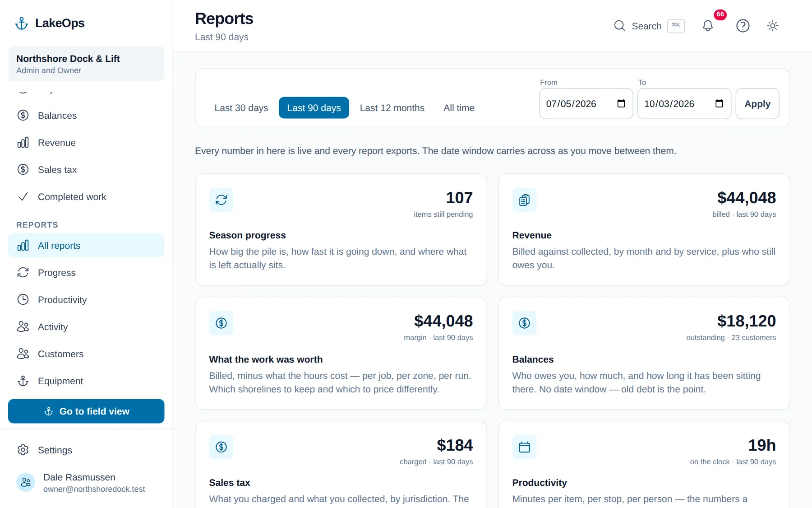Viewport: 812px width, 508px height.
Task: Select the Last 90 days range
Action: 314,108
